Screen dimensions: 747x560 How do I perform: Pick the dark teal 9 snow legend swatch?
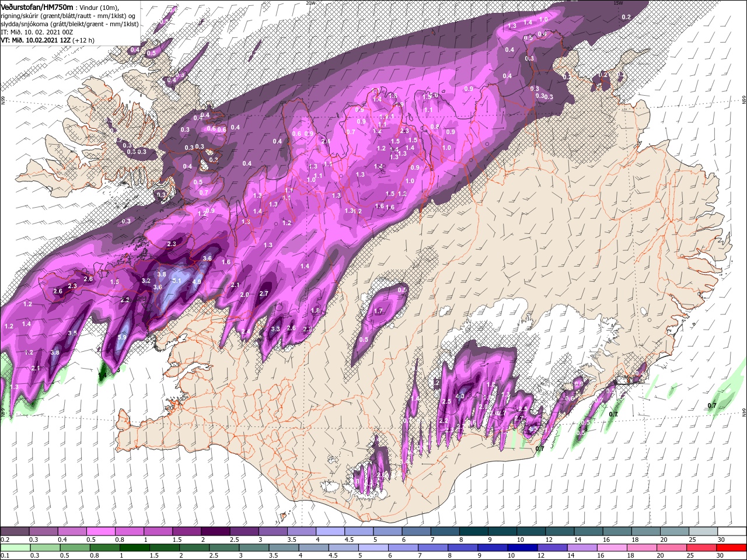[x=502, y=531]
